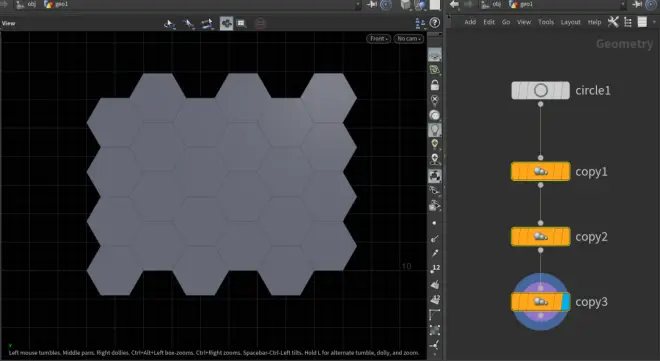Toggle the axis handle icon at sidebar bottom
The image size is (660, 361).
pyautogui.click(x=435, y=345)
